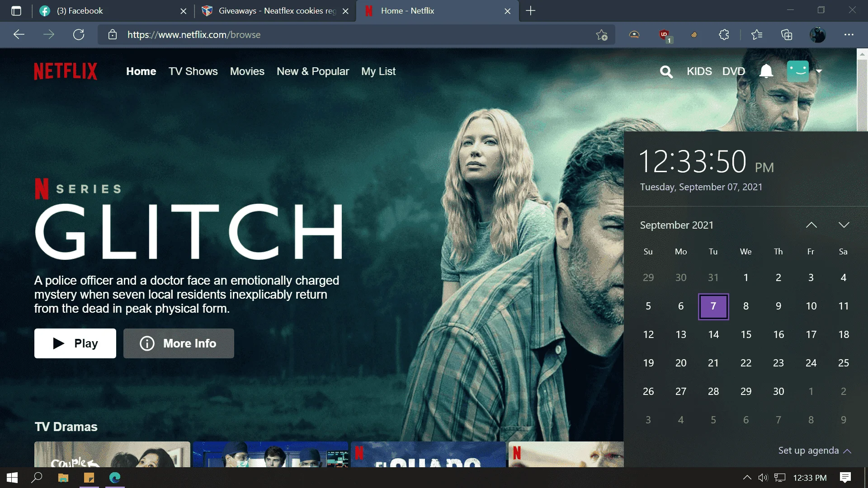This screenshot has height=488, width=868.
Task: Select today, September 7, in calendar
Action: pos(713,306)
